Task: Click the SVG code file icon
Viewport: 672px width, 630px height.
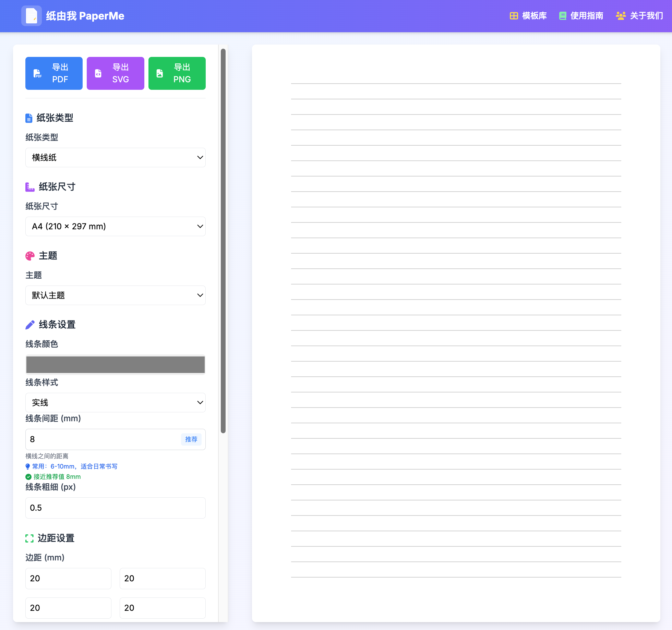Action: (x=98, y=73)
